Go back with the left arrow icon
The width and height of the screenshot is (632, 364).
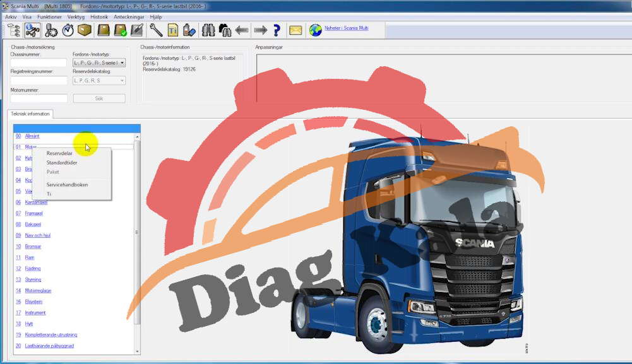[242, 30]
